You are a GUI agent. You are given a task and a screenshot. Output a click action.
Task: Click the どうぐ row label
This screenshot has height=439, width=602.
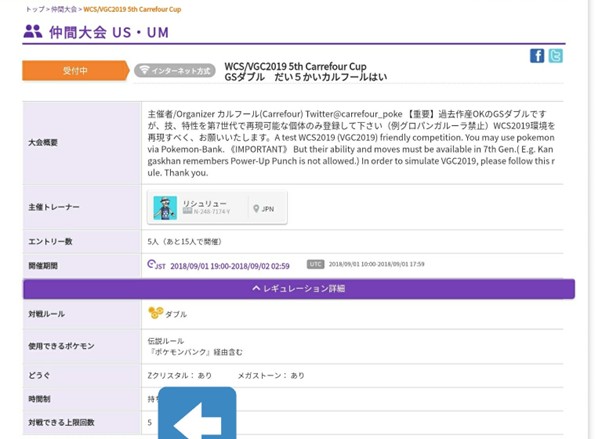click(x=39, y=375)
